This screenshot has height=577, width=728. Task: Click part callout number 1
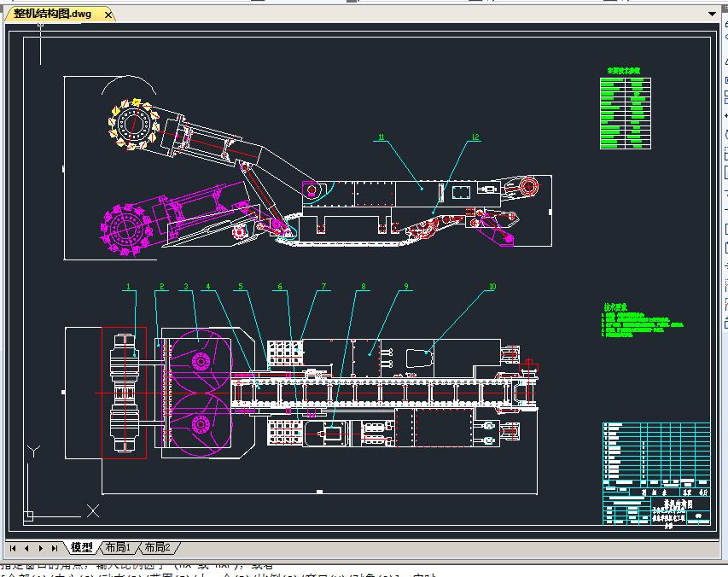point(129,287)
